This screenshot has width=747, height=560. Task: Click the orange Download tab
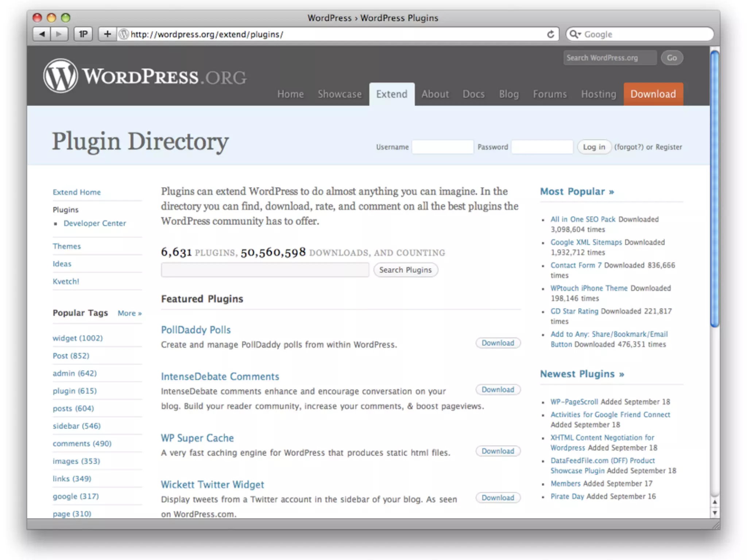[x=653, y=94]
